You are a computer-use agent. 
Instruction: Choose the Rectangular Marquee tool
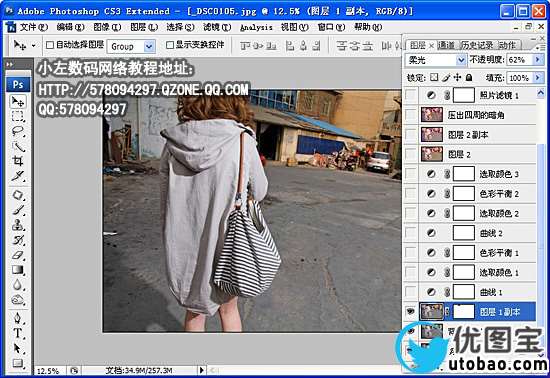18,116
